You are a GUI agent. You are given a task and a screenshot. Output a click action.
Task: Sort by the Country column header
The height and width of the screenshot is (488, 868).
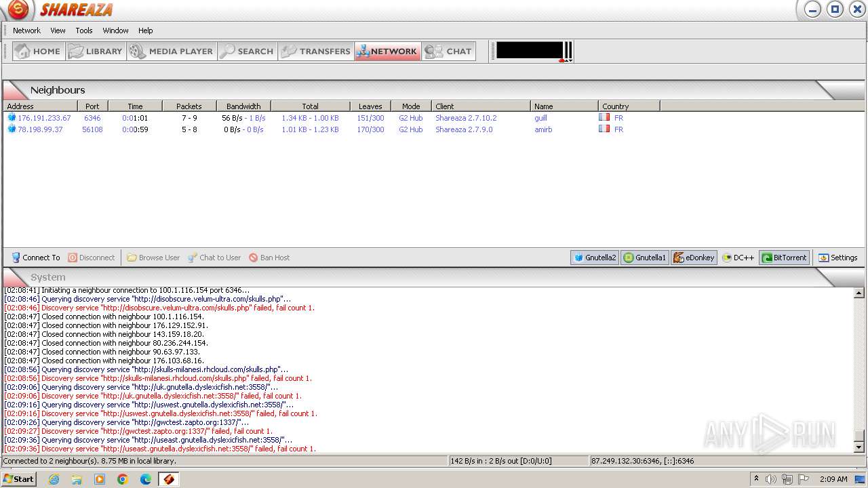click(x=629, y=106)
